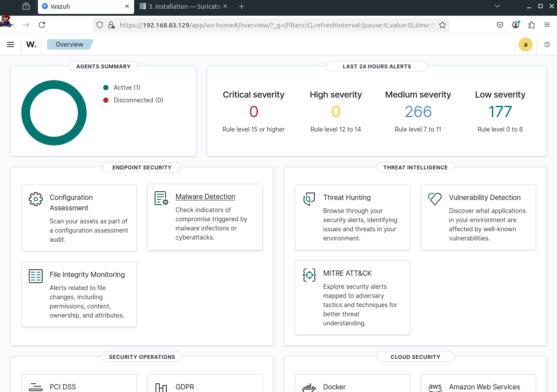Click the File Integrity Monitoring icon

pyautogui.click(x=36, y=276)
